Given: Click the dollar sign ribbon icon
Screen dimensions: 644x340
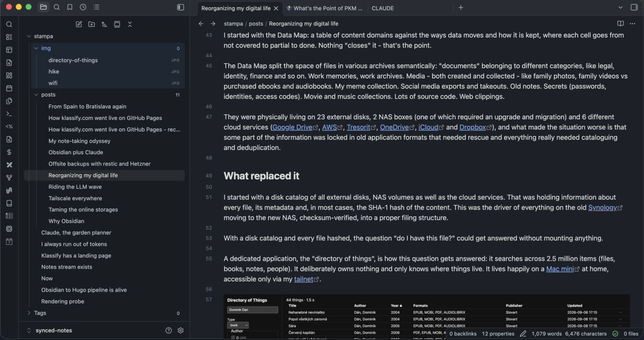Looking at the screenshot, I should click(9, 152).
